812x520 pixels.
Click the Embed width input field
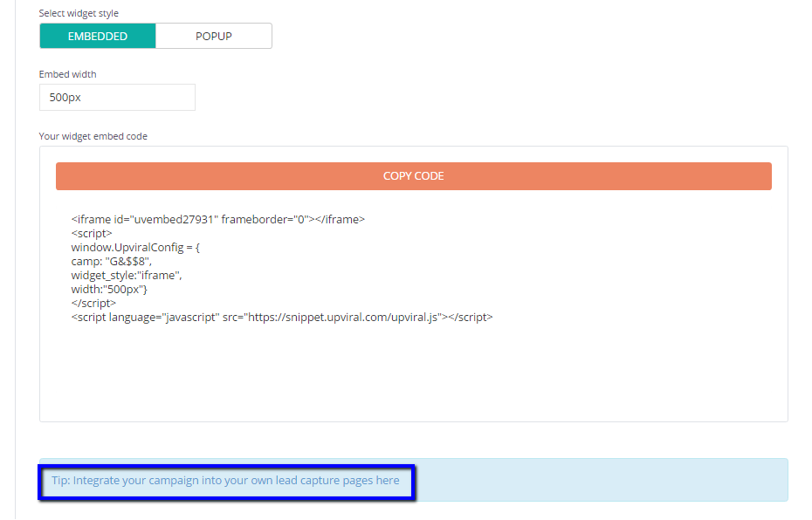point(117,97)
